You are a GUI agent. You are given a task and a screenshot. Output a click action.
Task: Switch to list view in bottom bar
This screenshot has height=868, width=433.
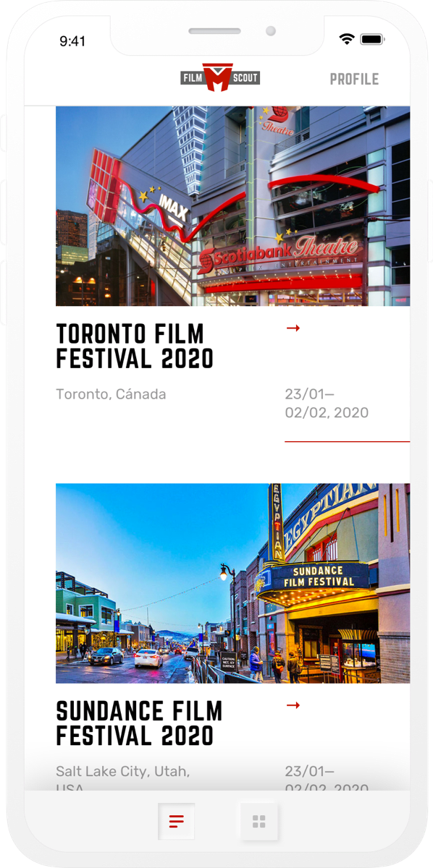(177, 821)
